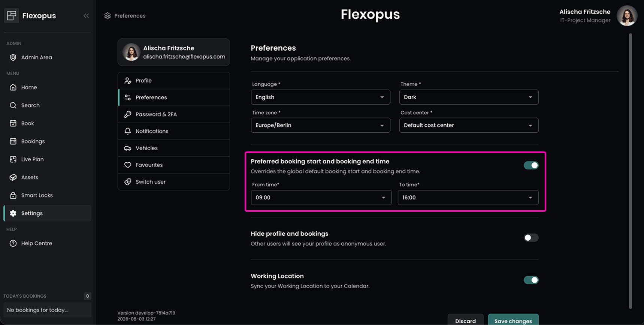The image size is (644, 325).
Task: Open Live Plan icon in sidebar
Action: coord(13,159)
